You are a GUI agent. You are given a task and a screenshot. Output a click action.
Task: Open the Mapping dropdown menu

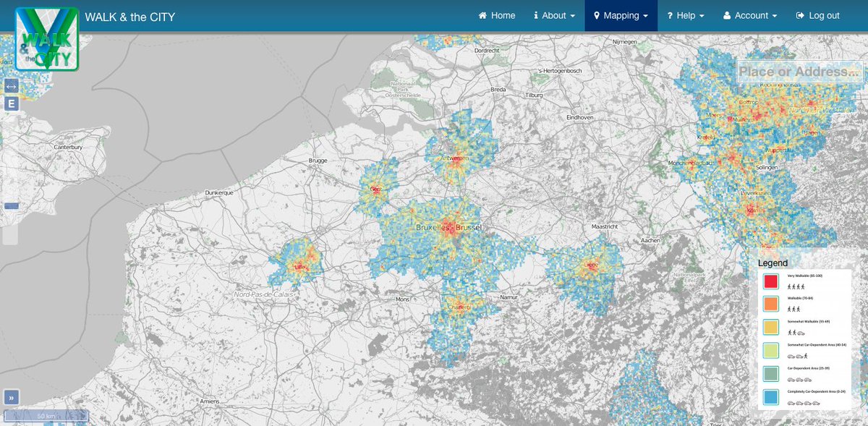click(x=621, y=15)
